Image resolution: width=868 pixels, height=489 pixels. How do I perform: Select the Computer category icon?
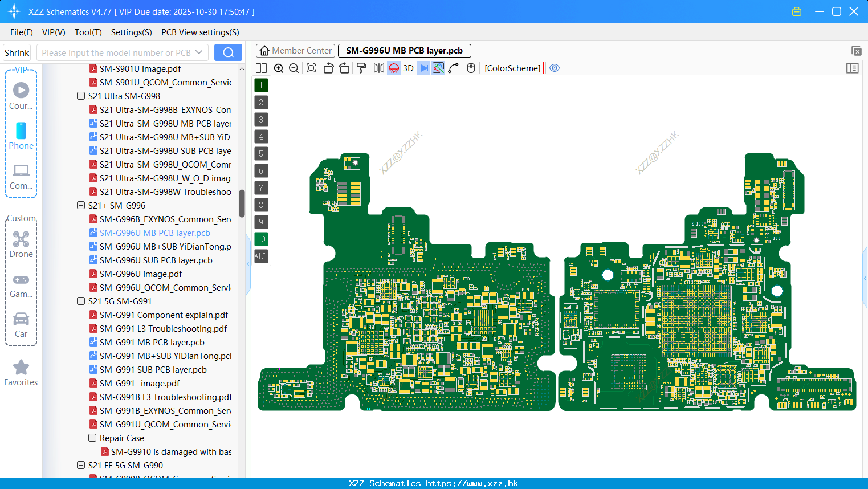pyautogui.click(x=21, y=177)
